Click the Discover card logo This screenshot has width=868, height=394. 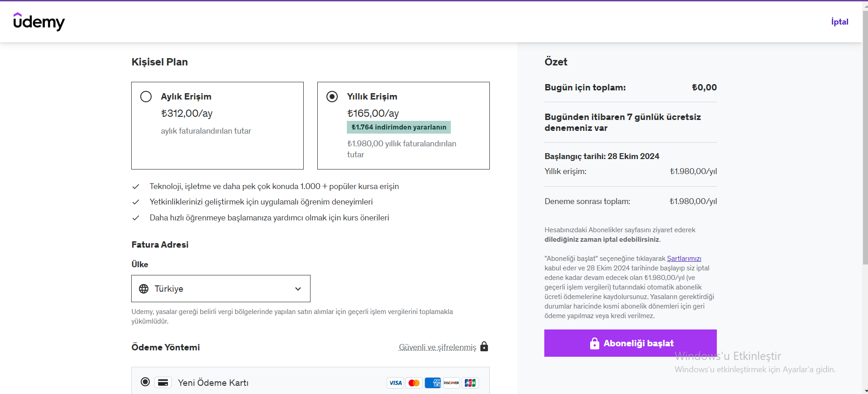tap(451, 383)
